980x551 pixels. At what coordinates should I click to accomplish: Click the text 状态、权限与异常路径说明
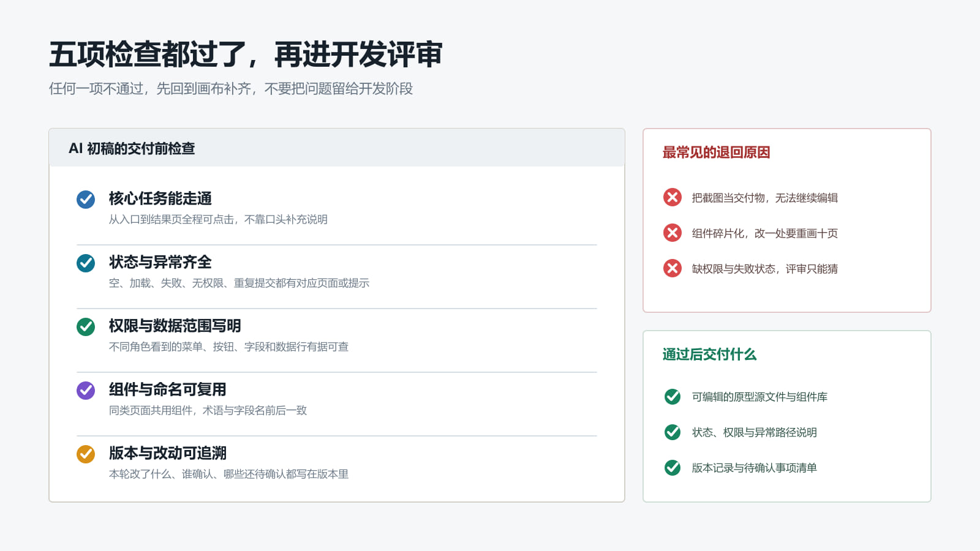pyautogui.click(x=755, y=432)
